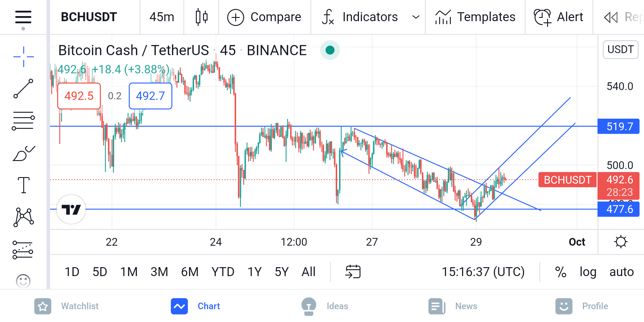Open the hamburger main menu

[23, 17]
